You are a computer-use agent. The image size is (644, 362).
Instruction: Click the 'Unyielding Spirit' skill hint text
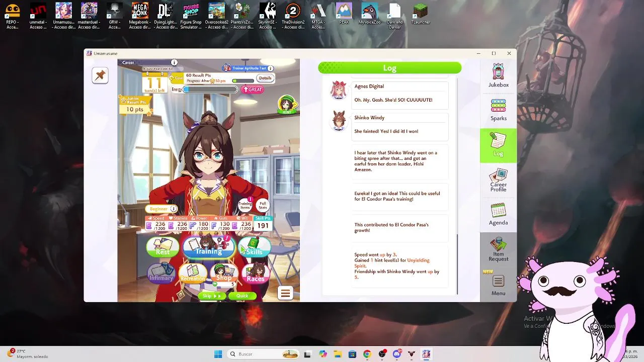pos(391,263)
